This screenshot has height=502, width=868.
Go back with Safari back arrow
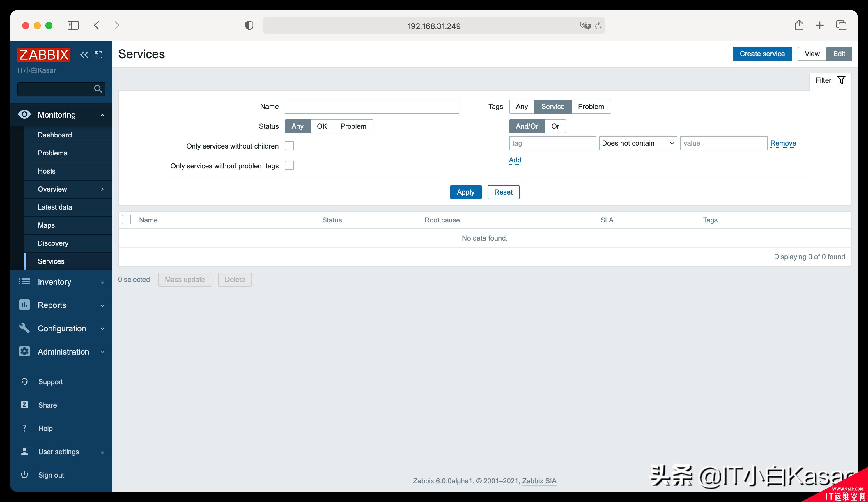pyautogui.click(x=97, y=26)
